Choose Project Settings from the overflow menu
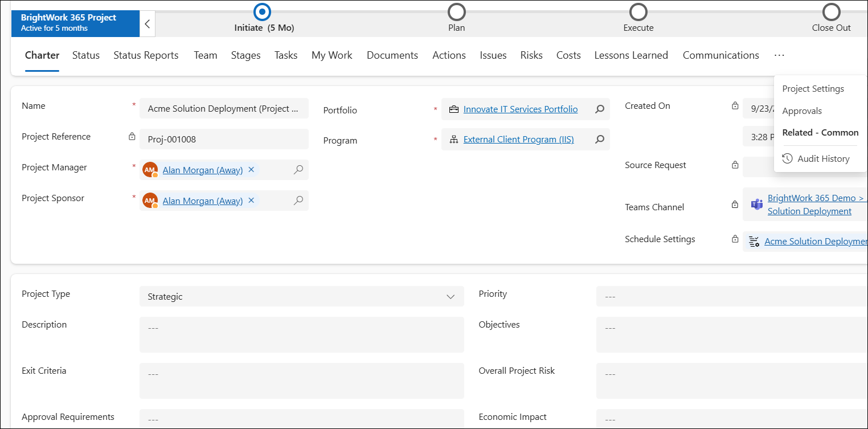The width and height of the screenshot is (868, 429). click(813, 89)
